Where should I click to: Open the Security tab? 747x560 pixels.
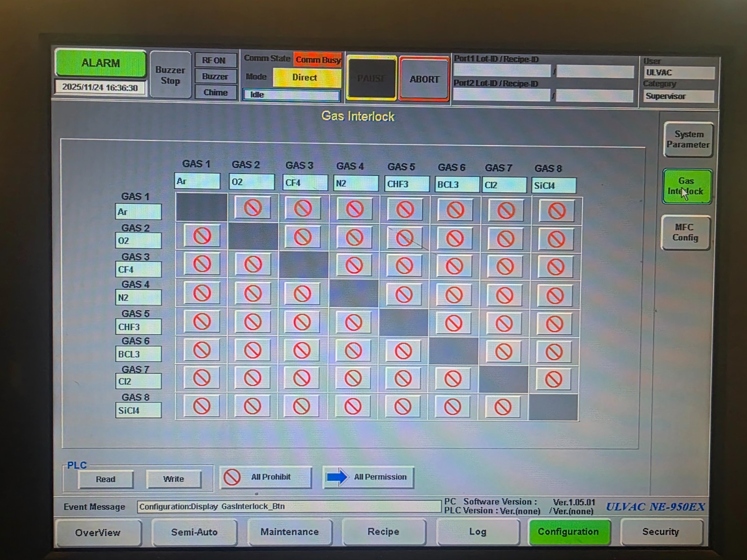[x=661, y=532]
